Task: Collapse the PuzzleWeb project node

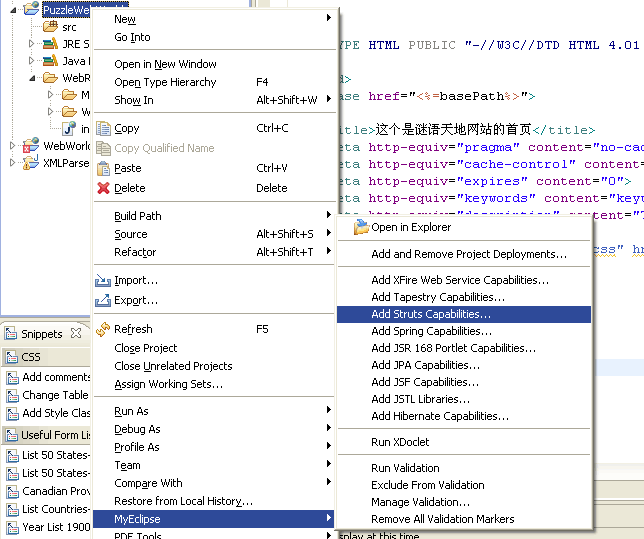Action: [x=13, y=10]
